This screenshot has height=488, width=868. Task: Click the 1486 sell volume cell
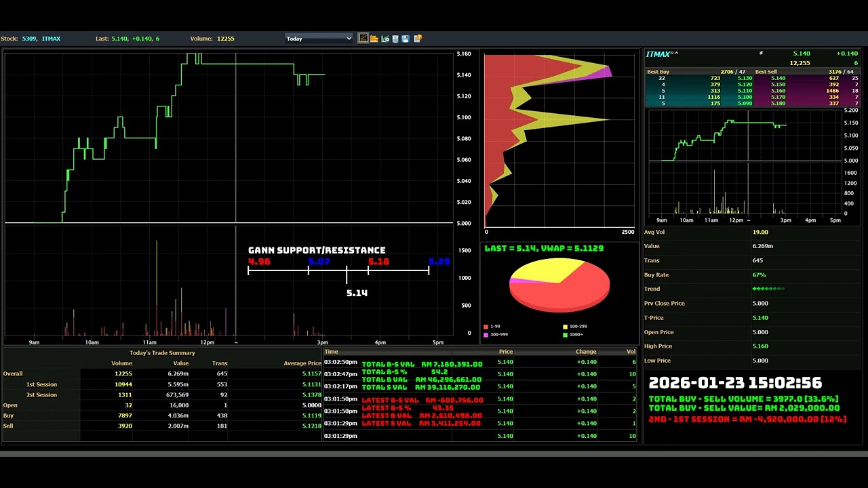click(832, 91)
